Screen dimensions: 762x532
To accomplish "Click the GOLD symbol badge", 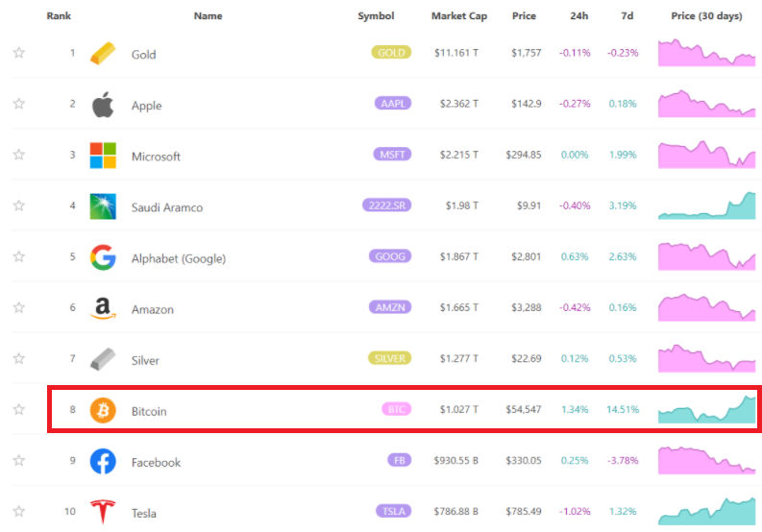I will pyautogui.click(x=391, y=53).
